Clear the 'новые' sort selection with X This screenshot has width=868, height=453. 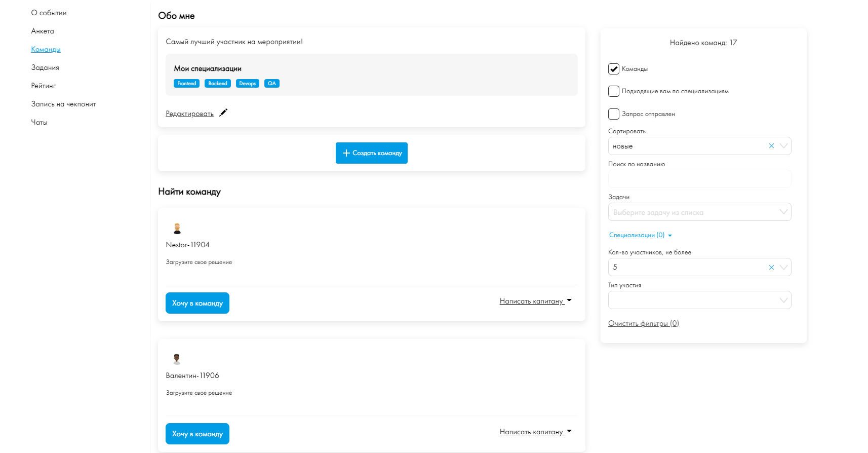point(771,146)
